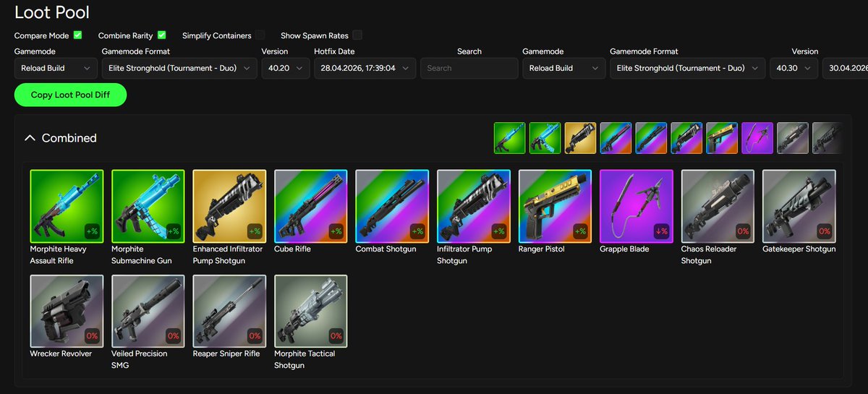Select the Ranger Pistol card

(555, 206)
